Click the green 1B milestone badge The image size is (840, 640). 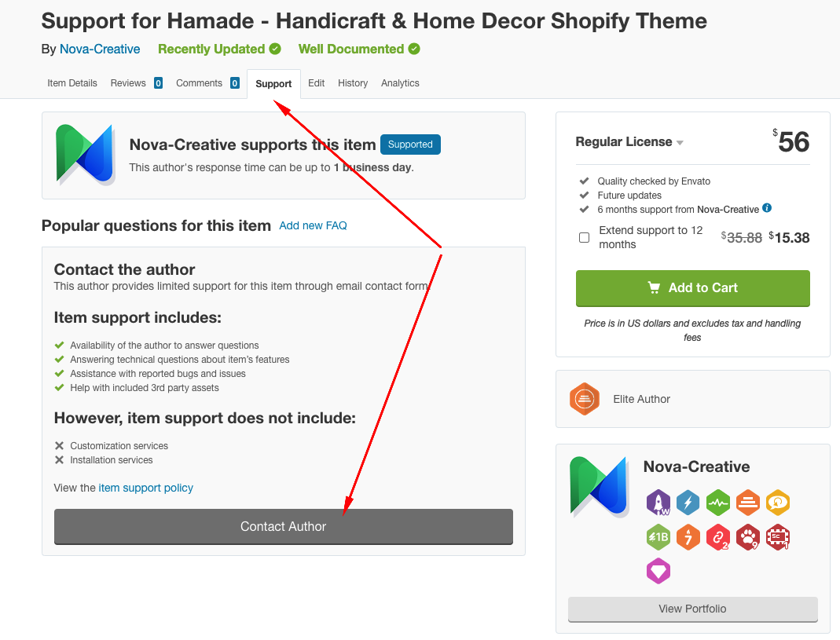click(x=658, y=537)
